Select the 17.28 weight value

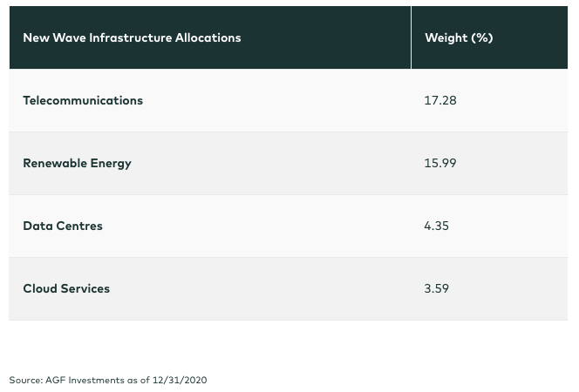[440, 100]
